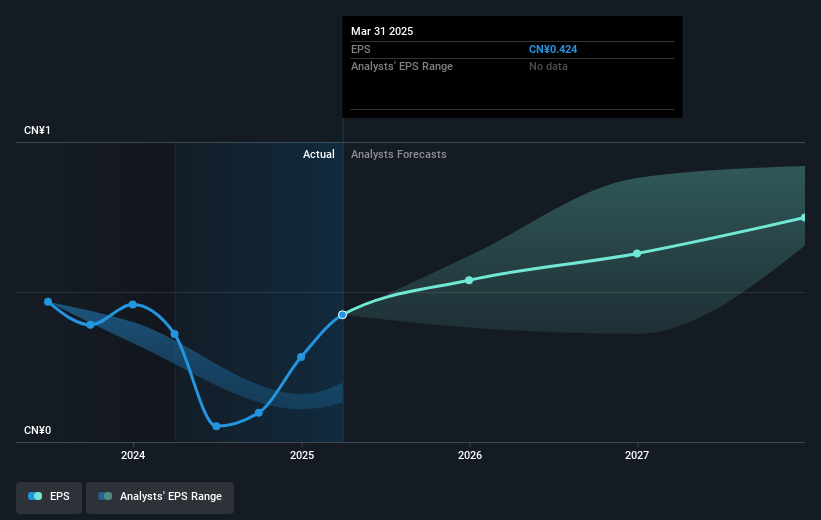Screen dimensions: 821x520
Task: Select the first EPS point at chart start
Action: coord(48,302)
